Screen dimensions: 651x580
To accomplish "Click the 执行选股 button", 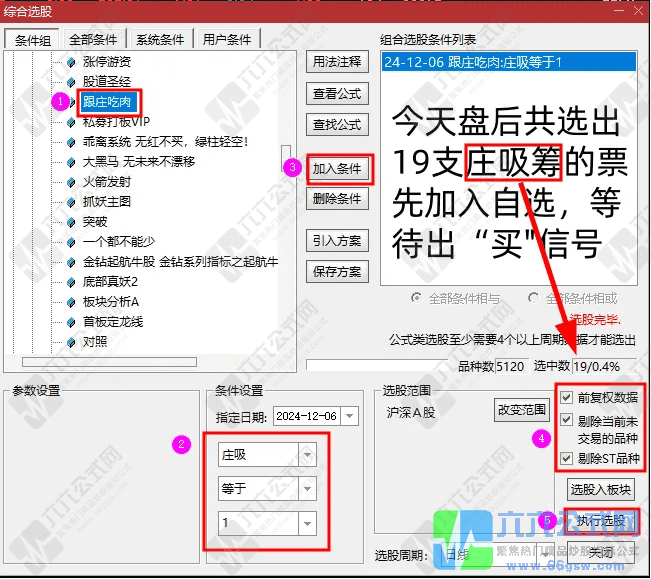I will coord(599,522).
